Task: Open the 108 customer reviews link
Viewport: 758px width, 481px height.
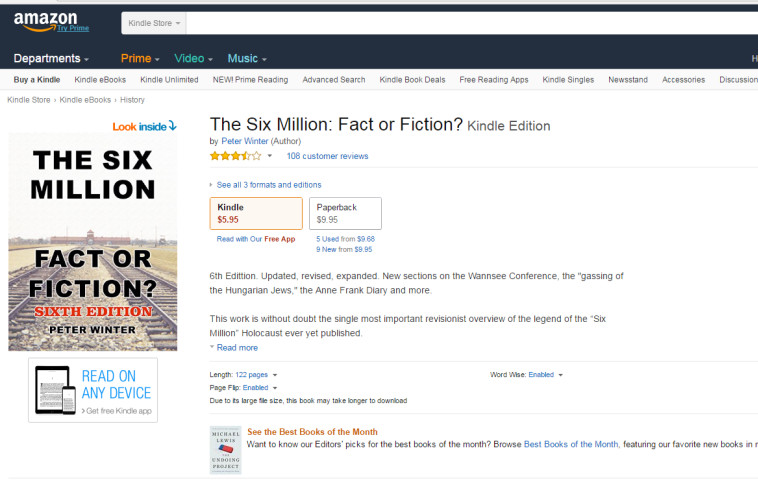Action: pos(327,156)
